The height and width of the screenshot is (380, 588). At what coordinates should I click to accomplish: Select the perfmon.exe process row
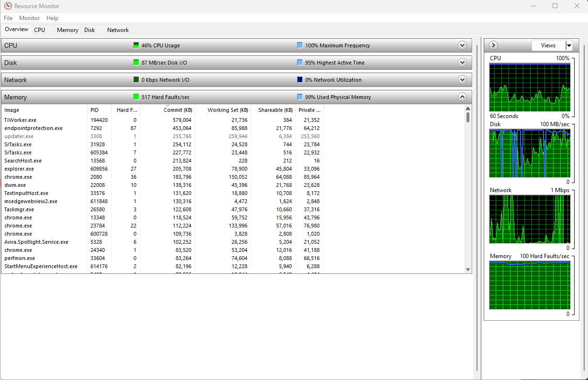pyautogui.click(x=162, y=258)
